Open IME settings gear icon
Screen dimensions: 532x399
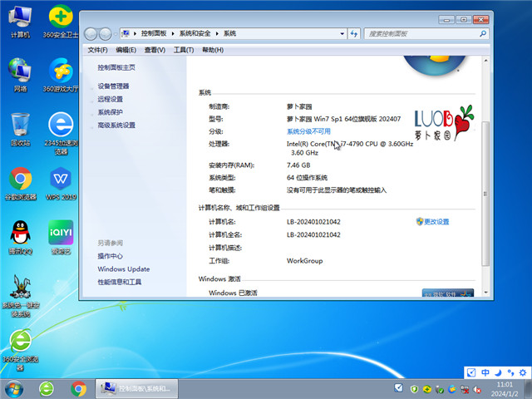click(523, 372)
